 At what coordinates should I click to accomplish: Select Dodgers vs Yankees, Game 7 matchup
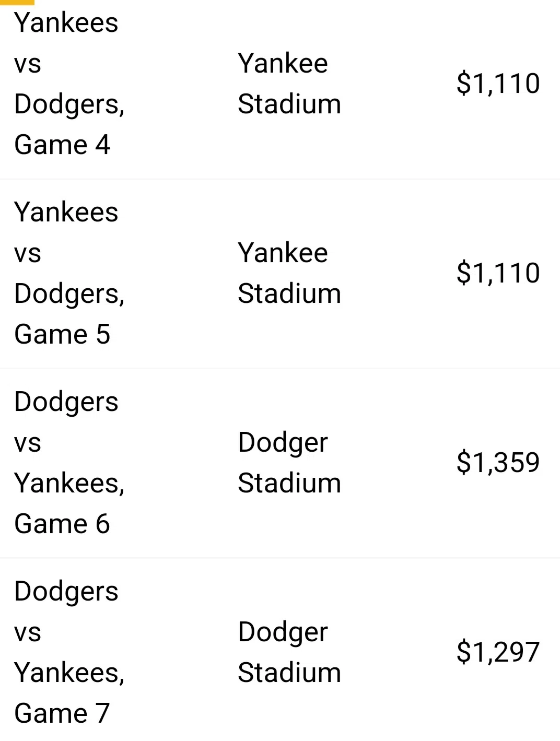point(69,652)
